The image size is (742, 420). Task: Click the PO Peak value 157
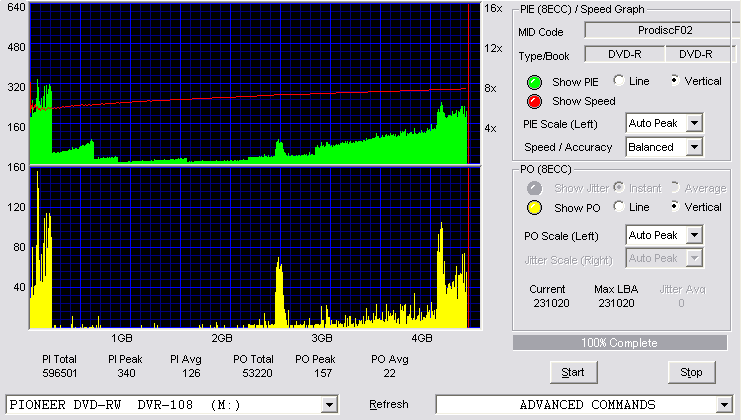(323, 373)
